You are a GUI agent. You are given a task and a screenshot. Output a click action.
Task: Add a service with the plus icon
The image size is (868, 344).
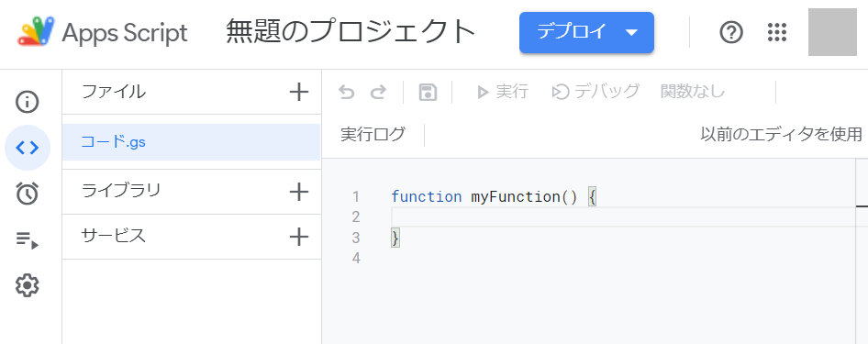pos(299,237)
